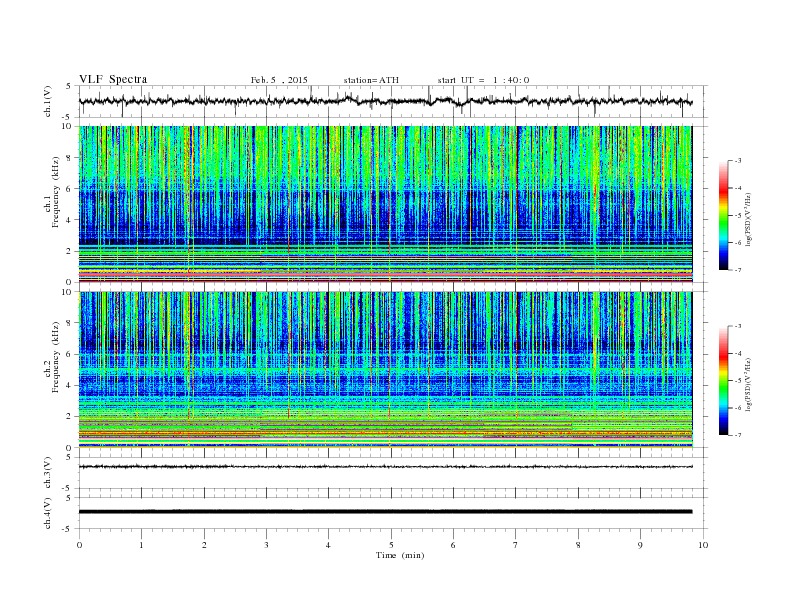Image resolution: width=792 pixels, height=612 pixels.
Task: Click the "5" time-axis tick label below ch.4
Action: [391, 545]
